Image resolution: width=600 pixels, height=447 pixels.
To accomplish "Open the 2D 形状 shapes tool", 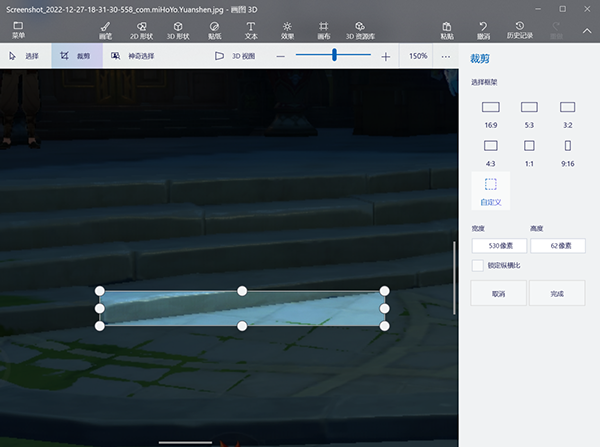I will (x=140, y=29).
